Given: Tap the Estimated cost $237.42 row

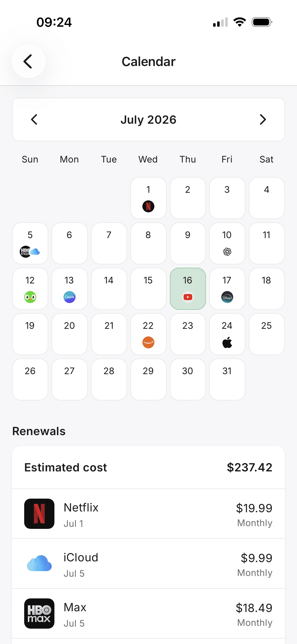Looking at the screenshot, I should (x=149, y=467).
